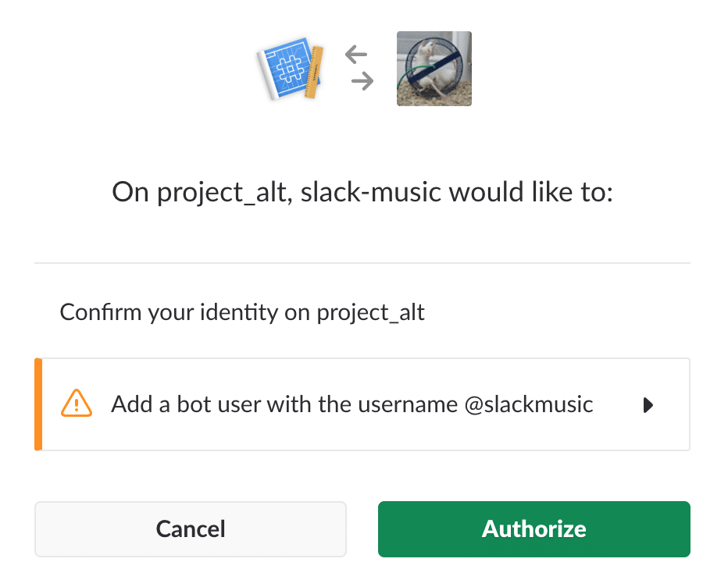Screen dimensions: 728x587
Task: Click the orange bar on the permission row
Action: 38,404
